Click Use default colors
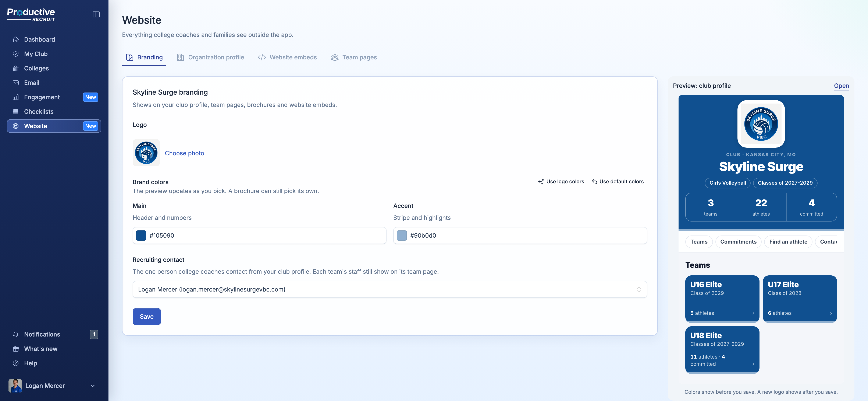 pyautogui.click(x=618, y=182)
